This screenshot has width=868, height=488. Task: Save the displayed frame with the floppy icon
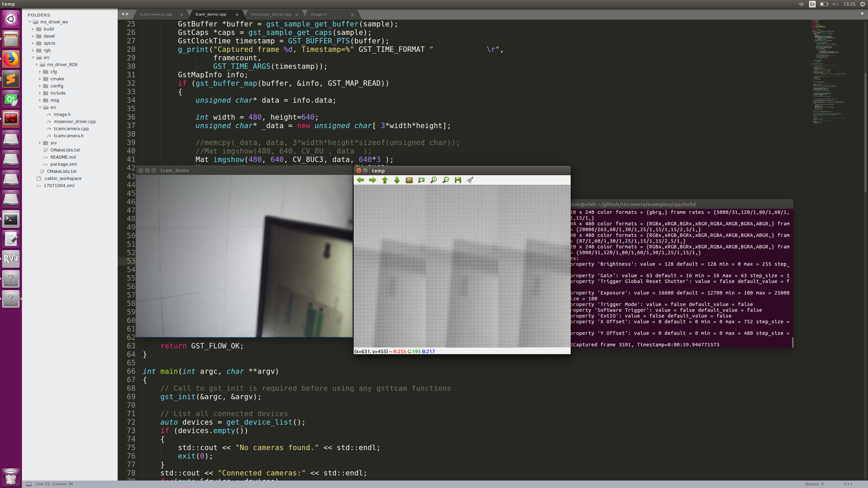(458, 180)
